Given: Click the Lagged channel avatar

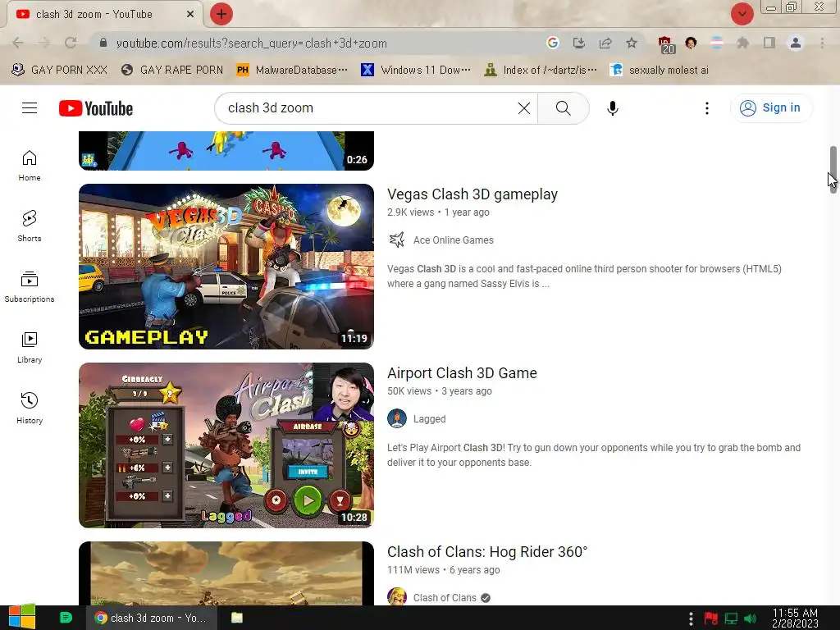Looking at the screenshot, I should (397, 419).
